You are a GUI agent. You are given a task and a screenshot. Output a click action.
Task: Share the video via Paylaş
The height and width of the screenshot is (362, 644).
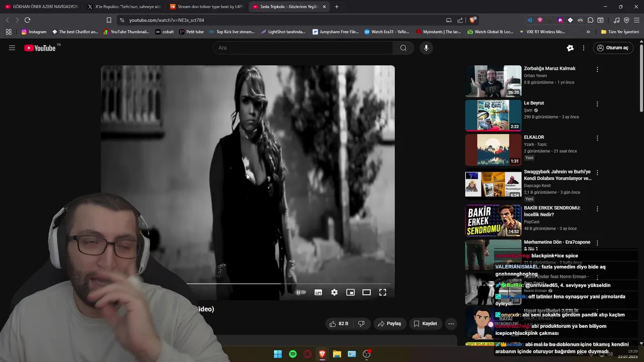(x=389, y=323)
